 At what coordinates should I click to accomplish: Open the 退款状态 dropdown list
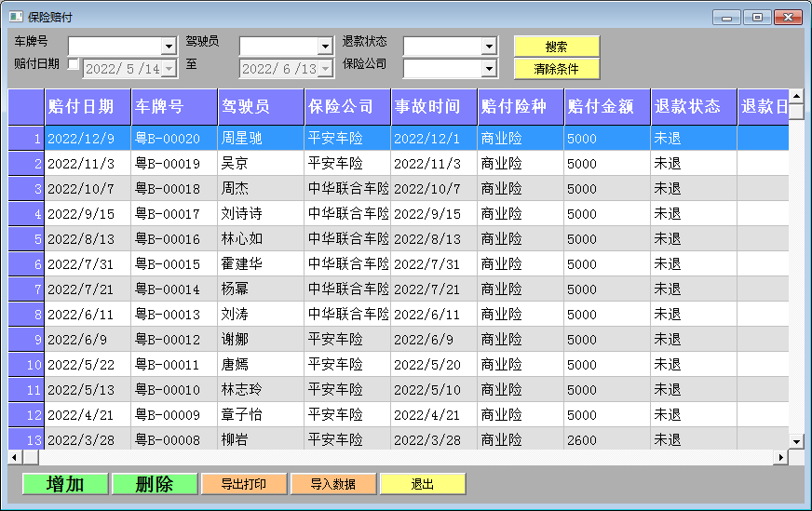pyautogui.click(x=490, y=47)
